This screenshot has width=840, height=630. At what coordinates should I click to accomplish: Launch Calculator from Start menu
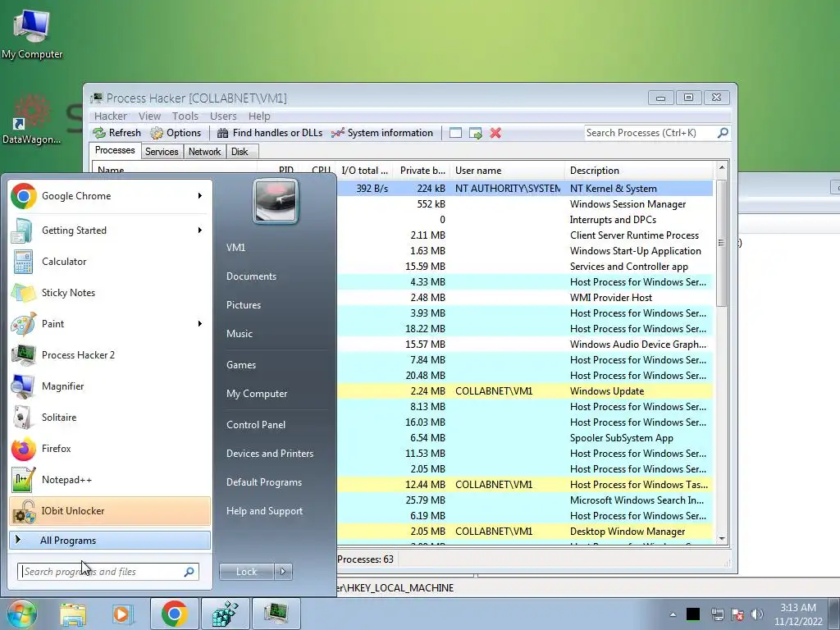(x=110, y=262)
